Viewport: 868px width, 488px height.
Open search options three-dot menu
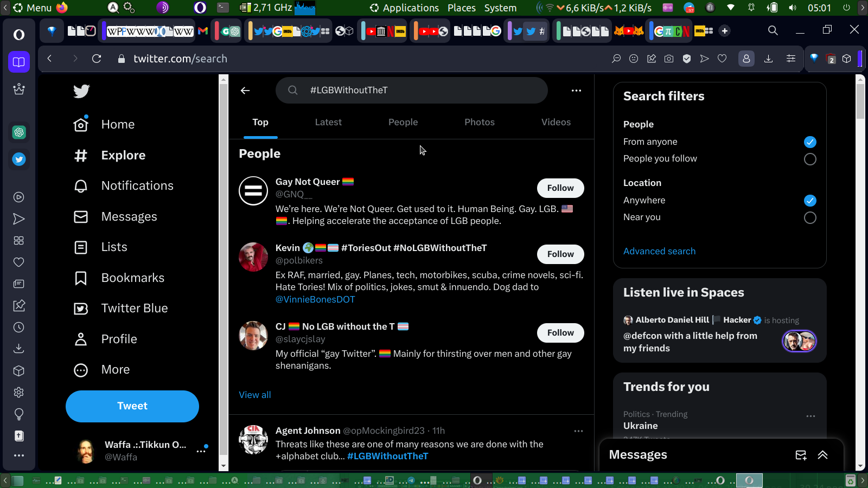576,91
